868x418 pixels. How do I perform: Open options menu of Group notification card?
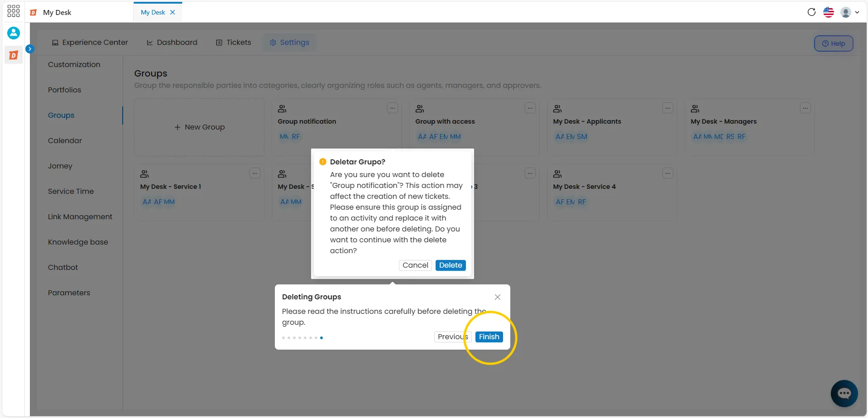coord(393,108)
